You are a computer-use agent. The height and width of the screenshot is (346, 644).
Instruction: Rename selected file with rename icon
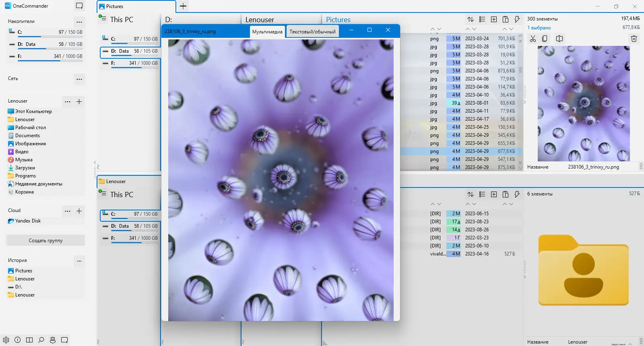(559, 39)
